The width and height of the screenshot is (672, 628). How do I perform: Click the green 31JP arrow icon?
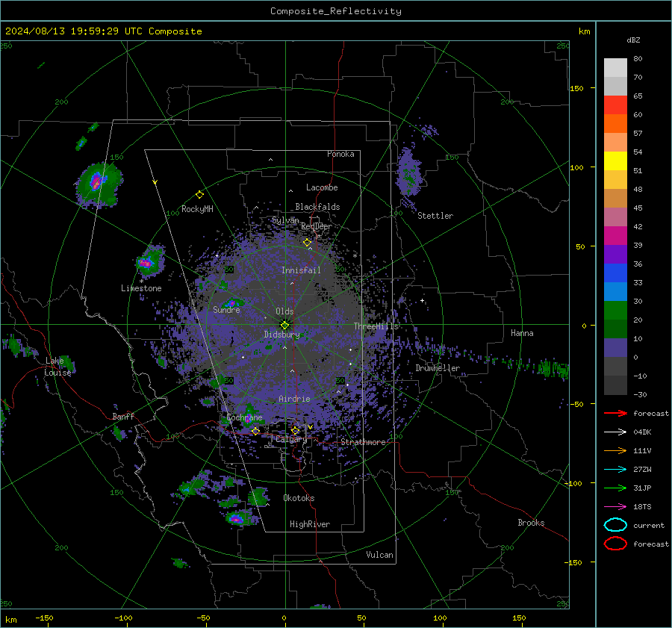[615, 488]
